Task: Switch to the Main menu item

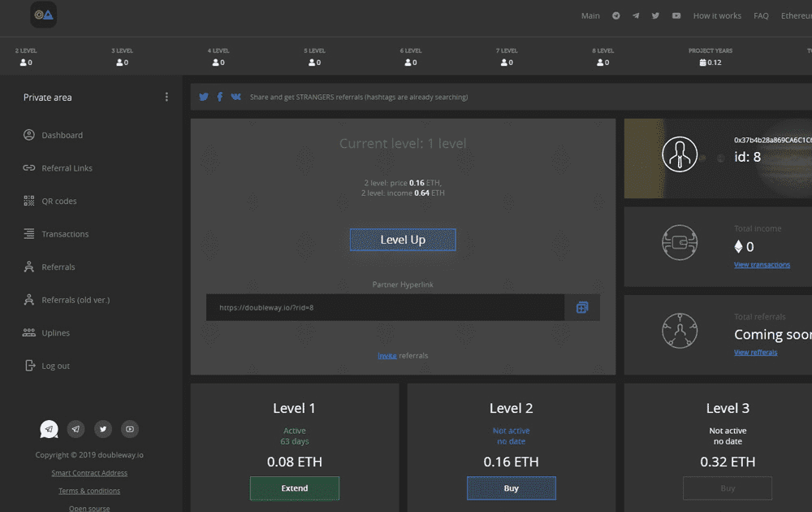Action: (590, 15)
